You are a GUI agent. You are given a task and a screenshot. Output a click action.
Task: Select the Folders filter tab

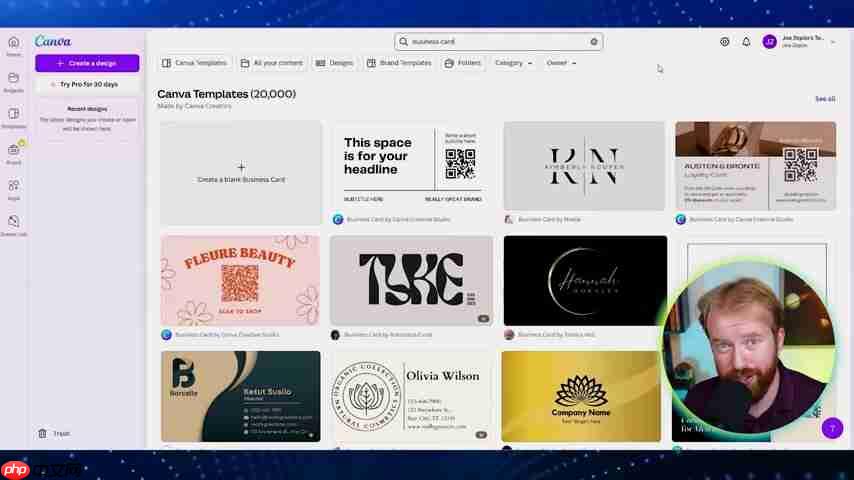click(462, 63)
